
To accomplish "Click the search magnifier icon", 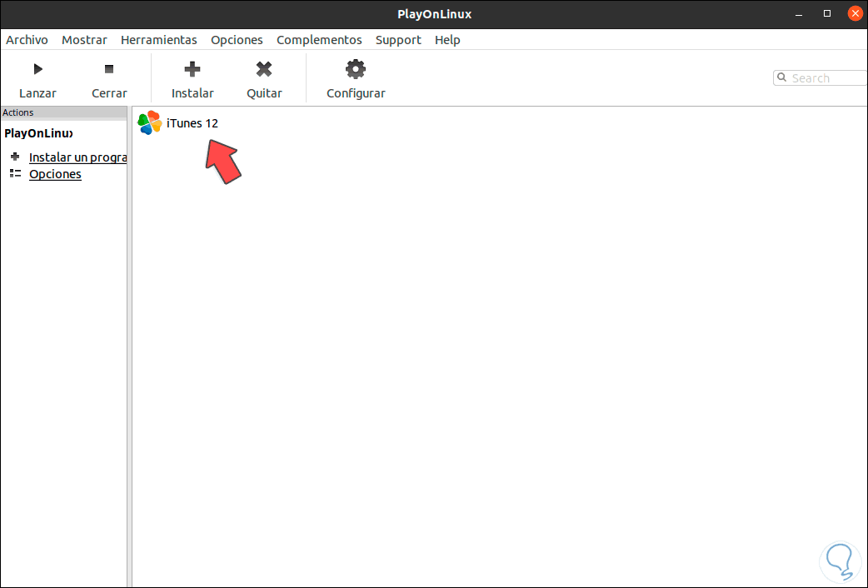I will (781, 77).
